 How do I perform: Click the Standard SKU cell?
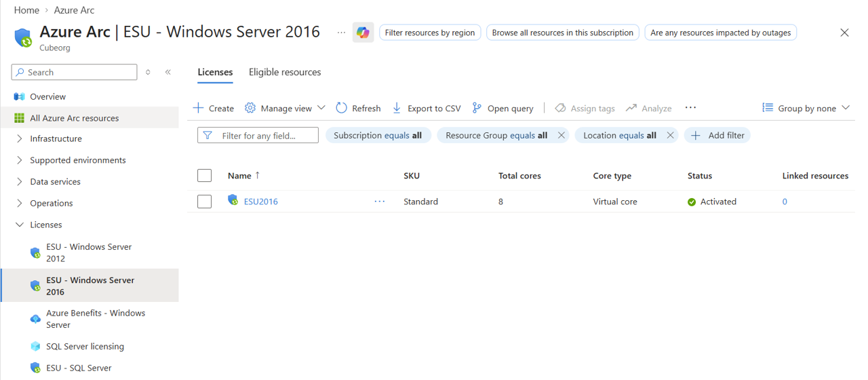420,202
